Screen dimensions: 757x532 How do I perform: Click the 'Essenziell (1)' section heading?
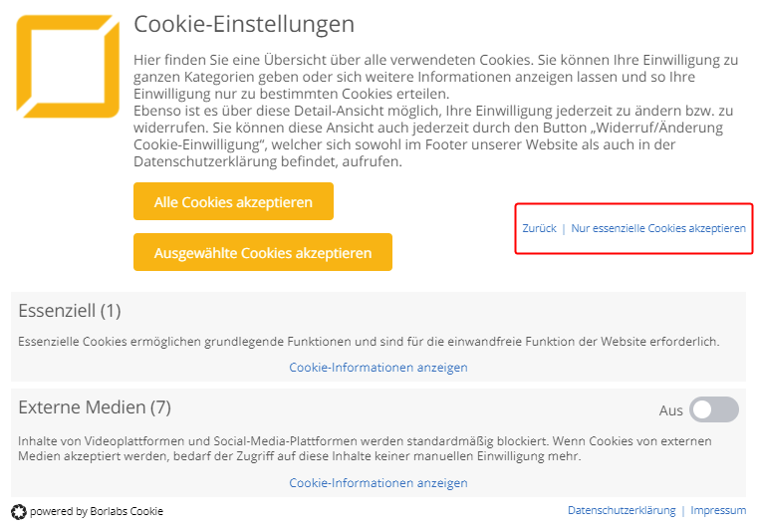[x=70, y=311]
